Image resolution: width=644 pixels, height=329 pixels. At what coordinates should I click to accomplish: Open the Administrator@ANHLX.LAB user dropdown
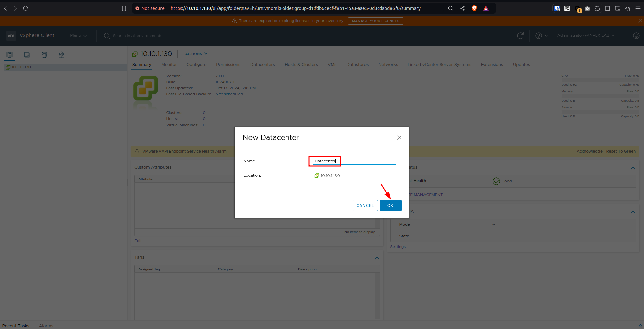tap(586, 36)
